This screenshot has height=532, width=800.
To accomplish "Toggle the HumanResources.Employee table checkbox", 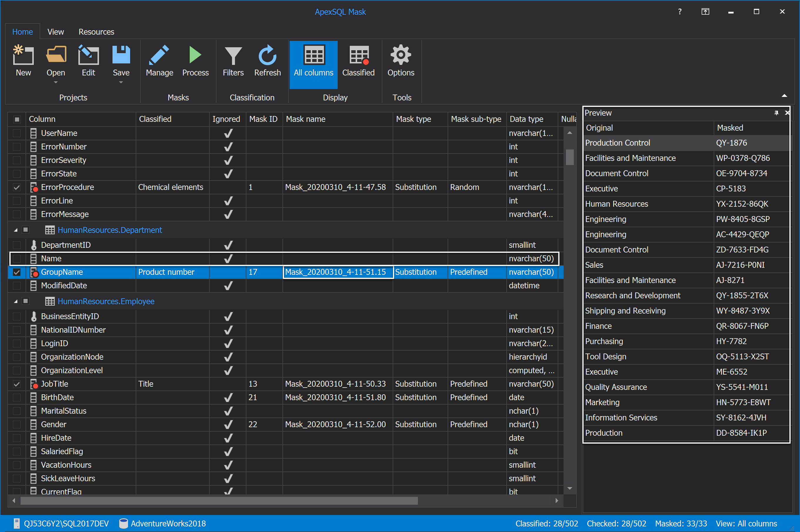I will [26, 301].
